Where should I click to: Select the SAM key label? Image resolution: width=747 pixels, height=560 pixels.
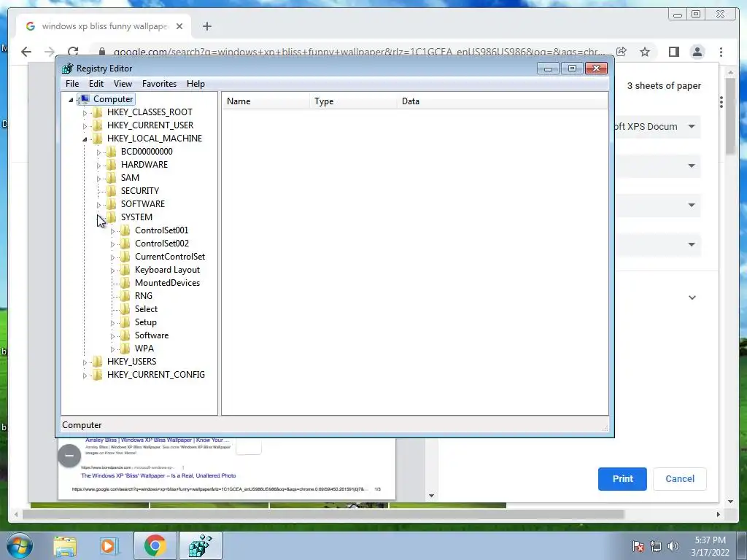(x=130, y=178)
